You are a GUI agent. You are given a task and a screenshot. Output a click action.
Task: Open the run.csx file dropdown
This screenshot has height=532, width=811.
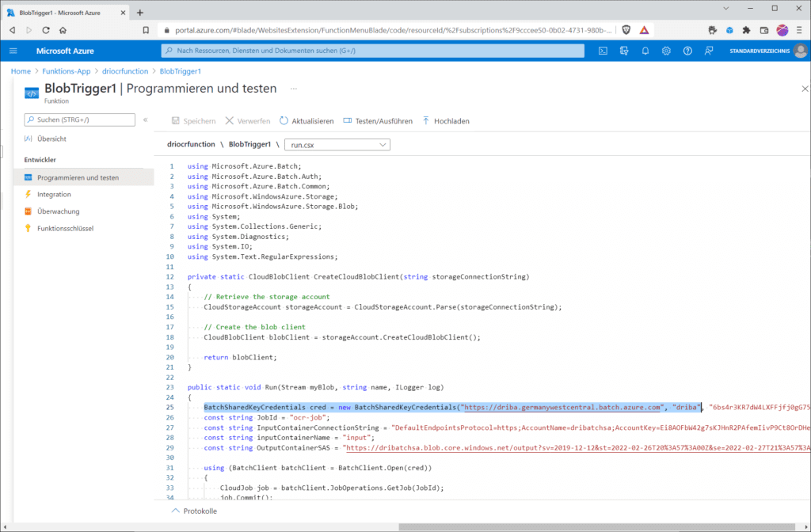[x=337, y=145]
